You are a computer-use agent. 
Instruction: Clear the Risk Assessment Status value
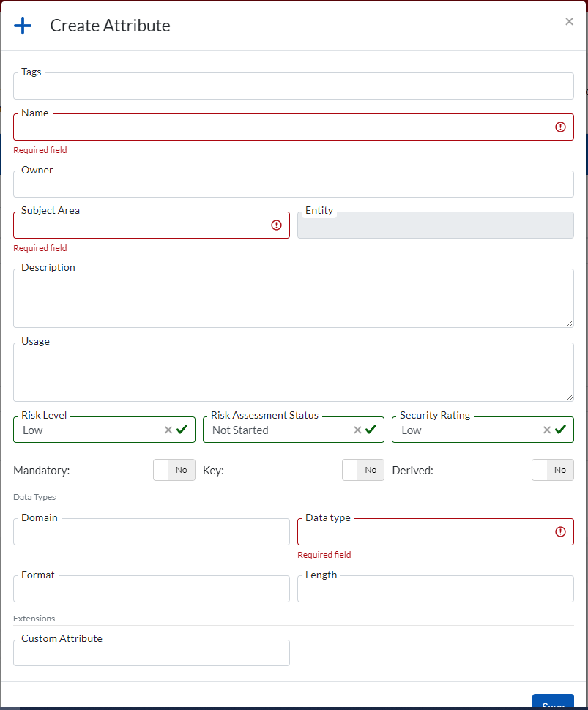(x=357, y=430)
